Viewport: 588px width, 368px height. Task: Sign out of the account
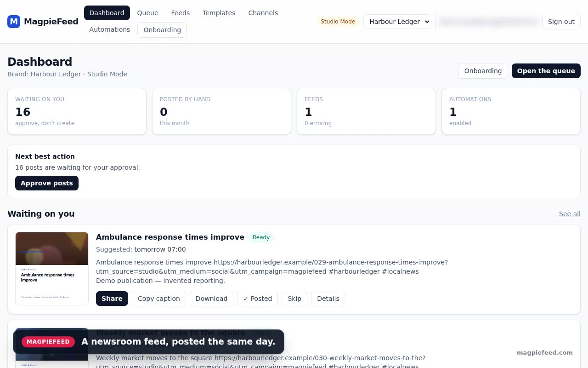[561, 22]
